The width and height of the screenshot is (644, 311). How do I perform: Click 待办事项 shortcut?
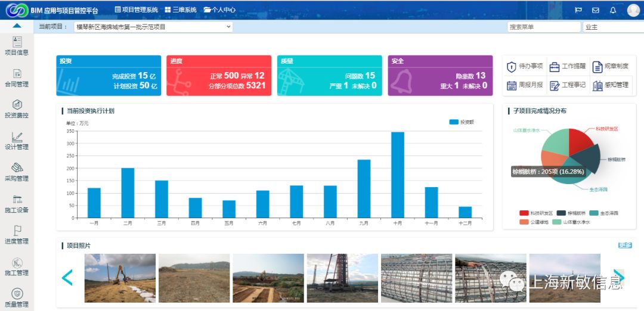pyautogui.click(x=525, y=67)
